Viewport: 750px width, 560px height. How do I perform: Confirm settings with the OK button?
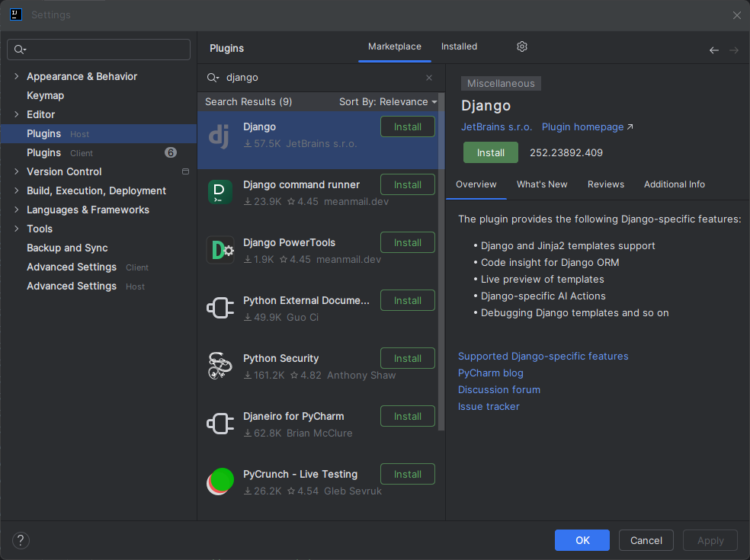point(582,540)
